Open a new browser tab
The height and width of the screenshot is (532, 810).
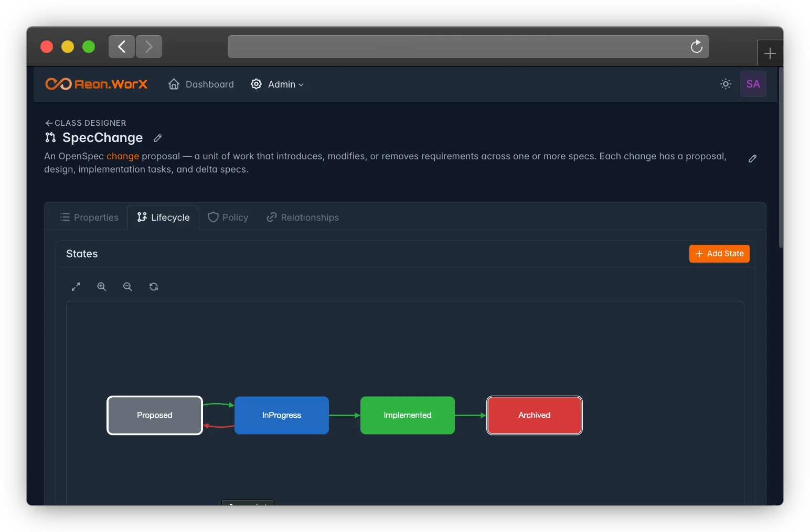[770, 53]
